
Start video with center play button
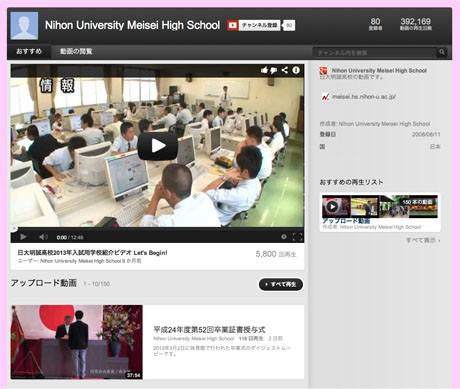(x=157, y=146)
